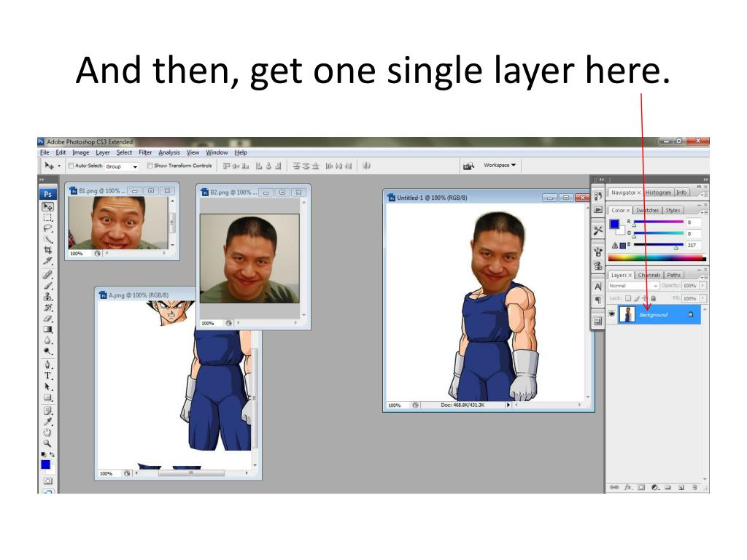This screenshot has height=560, width=747.
Task: Select the Move tool in toolbox
Action: coord(47,206)
